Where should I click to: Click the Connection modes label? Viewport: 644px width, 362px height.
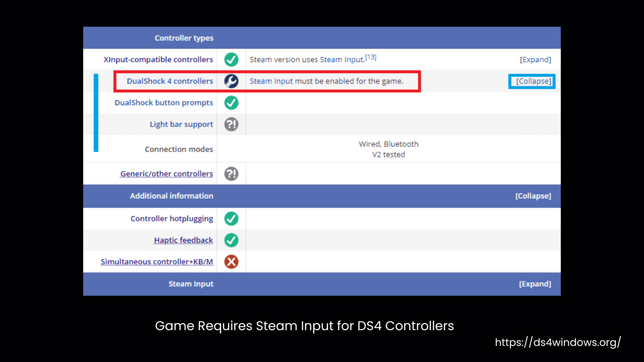pyautogui.click(x=179, y=149)
